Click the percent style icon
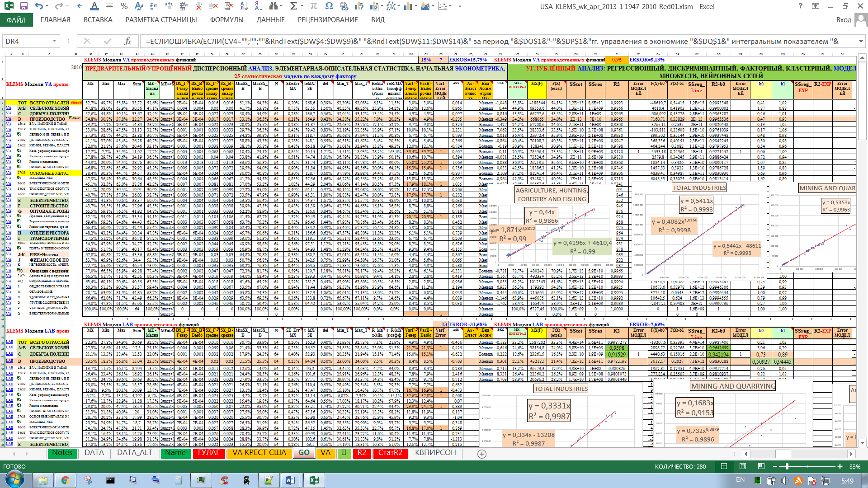 pos(124,6)
